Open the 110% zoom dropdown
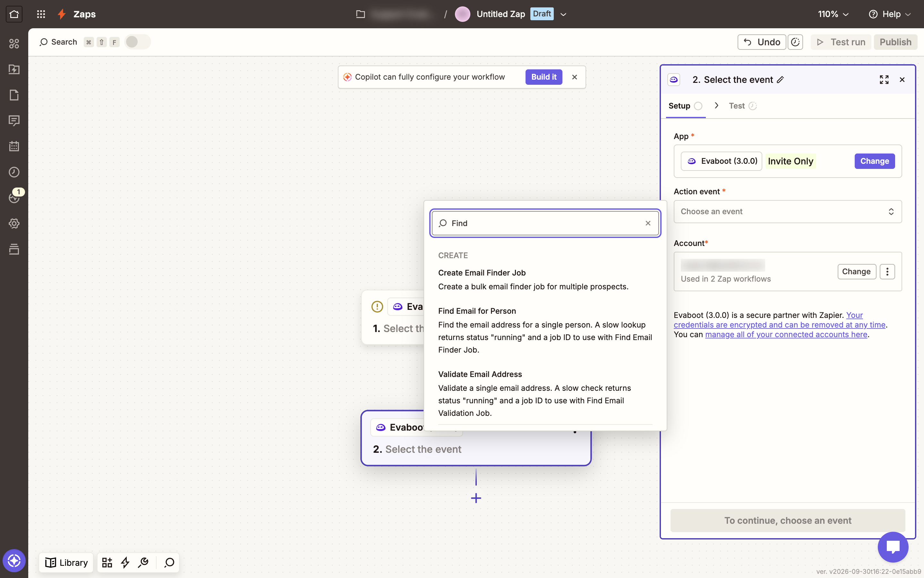 point(833,14)
